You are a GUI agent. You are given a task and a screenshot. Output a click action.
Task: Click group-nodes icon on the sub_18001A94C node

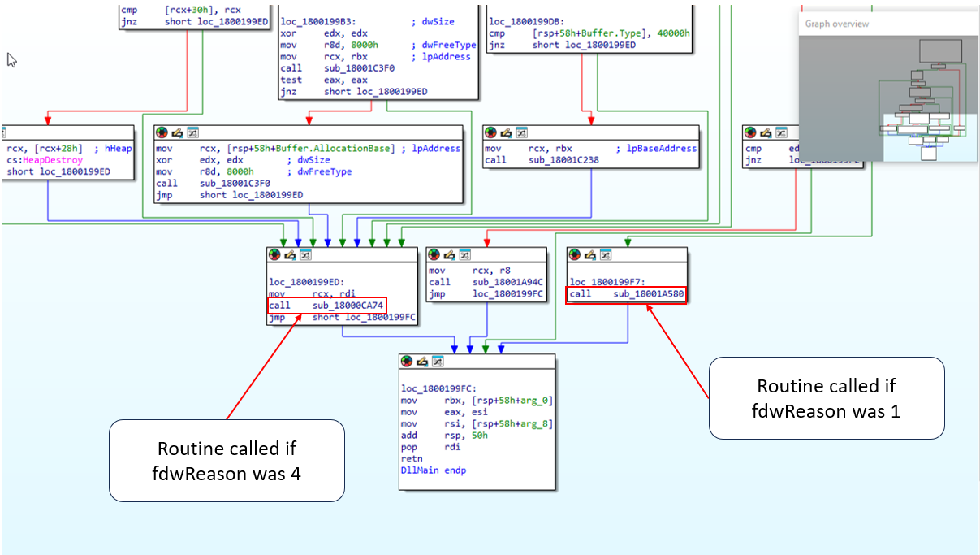tap(465, 254)
